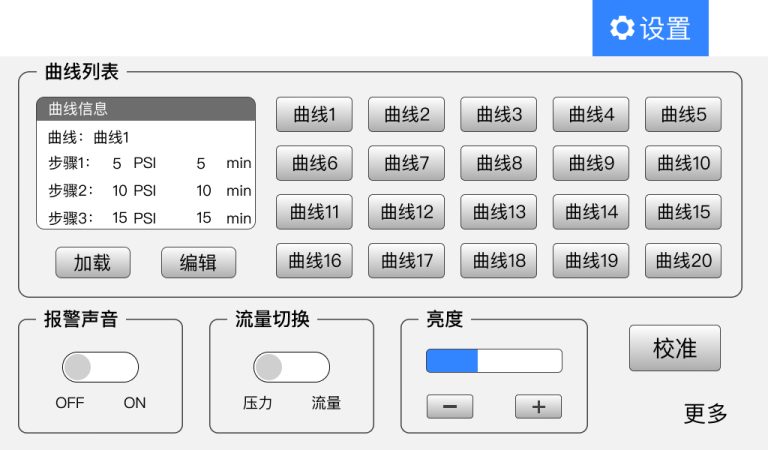
Task: Increase brightness with the plus button
Action: coord(538,407)
